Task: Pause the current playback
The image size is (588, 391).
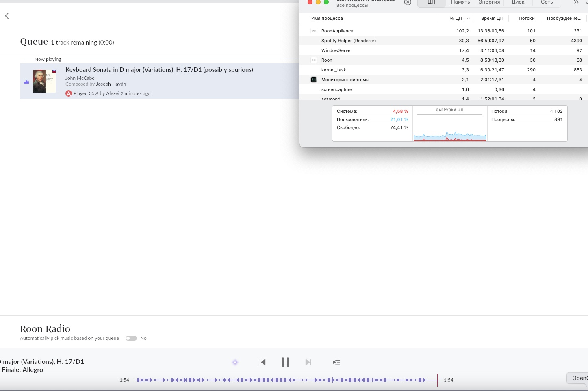Action: coord(285,362)
